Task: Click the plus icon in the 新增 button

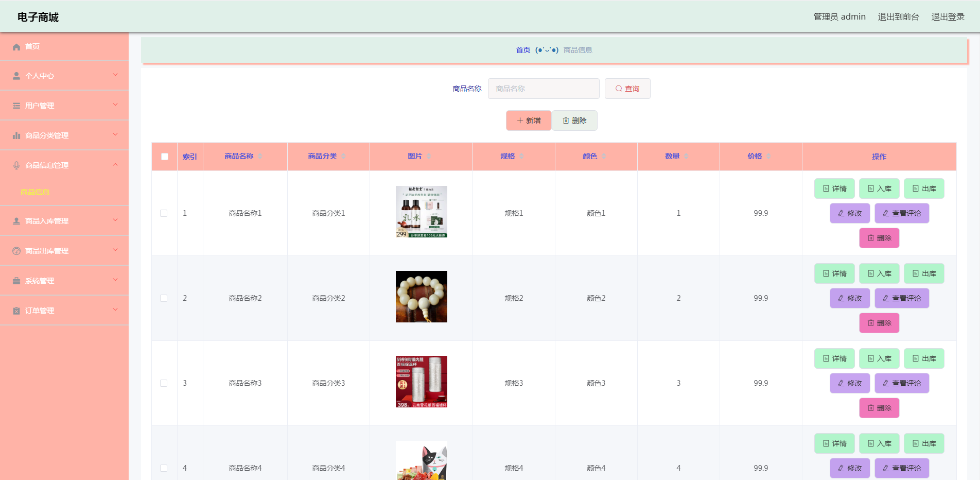Action: click(520, 121)
